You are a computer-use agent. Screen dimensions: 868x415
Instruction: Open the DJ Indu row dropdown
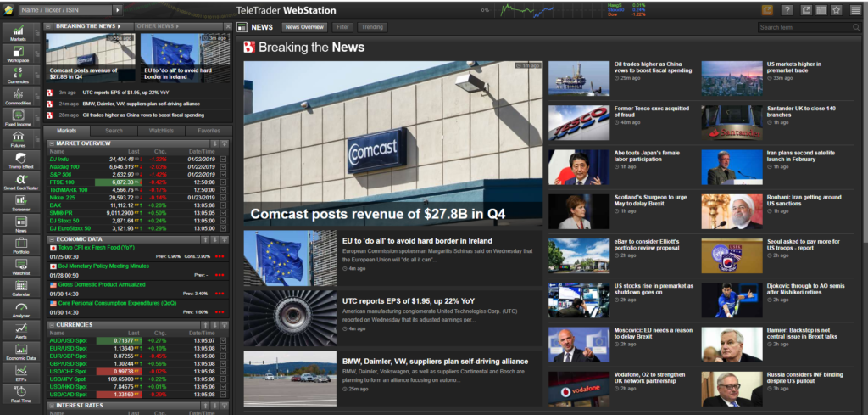coord(223,159)
